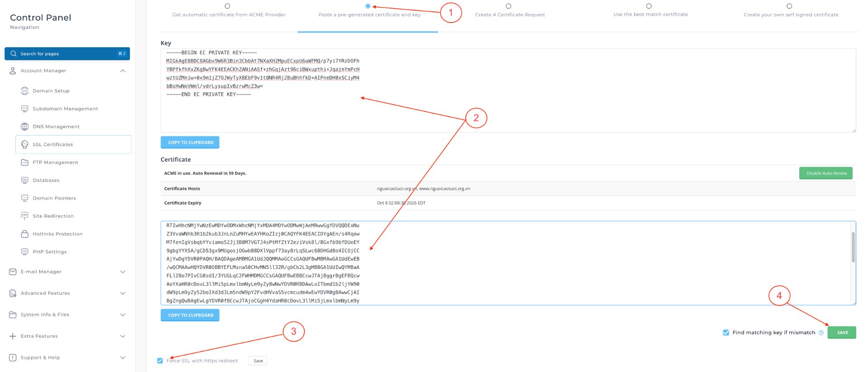Select Get automatic certificate from ACME Provider

point(227,6)
